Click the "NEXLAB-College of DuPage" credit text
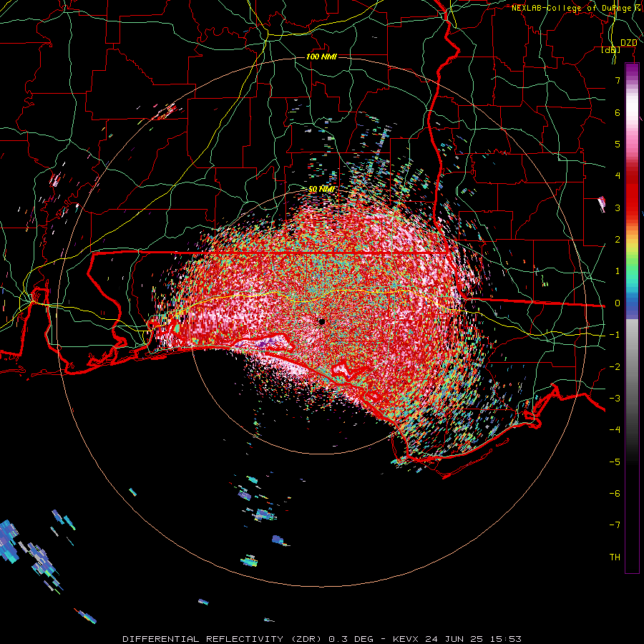This screenshot has height=644, width=644. (x=572, y=8)
